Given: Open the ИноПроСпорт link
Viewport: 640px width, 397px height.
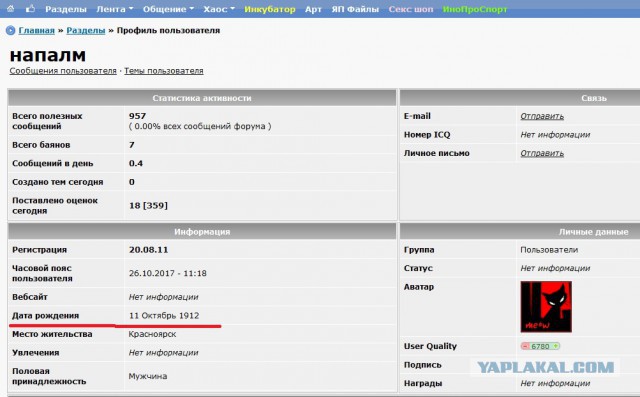Looking at the screenshot, I should coord(475,9).
